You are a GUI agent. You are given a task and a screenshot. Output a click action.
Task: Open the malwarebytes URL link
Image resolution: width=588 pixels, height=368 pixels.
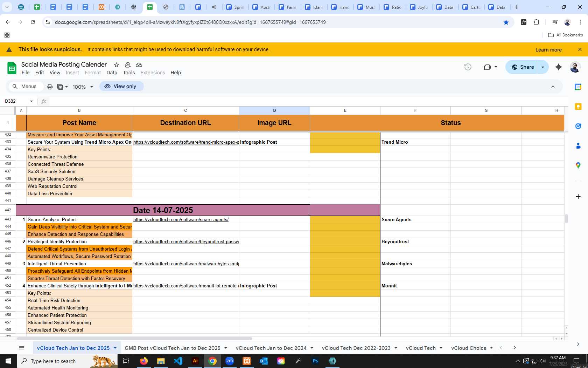click(x=186, y=264)
